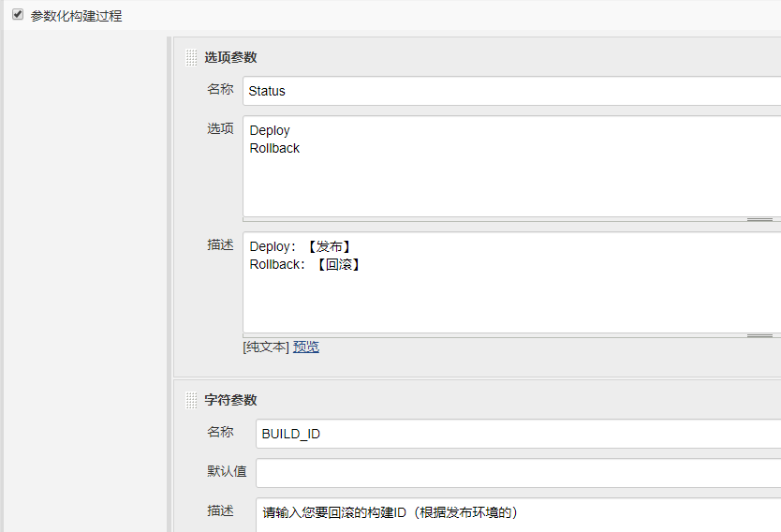The image size is (781, 532).
Task: Toggle the 参数化构建过程 checkbox
Action: click(18, 14)
